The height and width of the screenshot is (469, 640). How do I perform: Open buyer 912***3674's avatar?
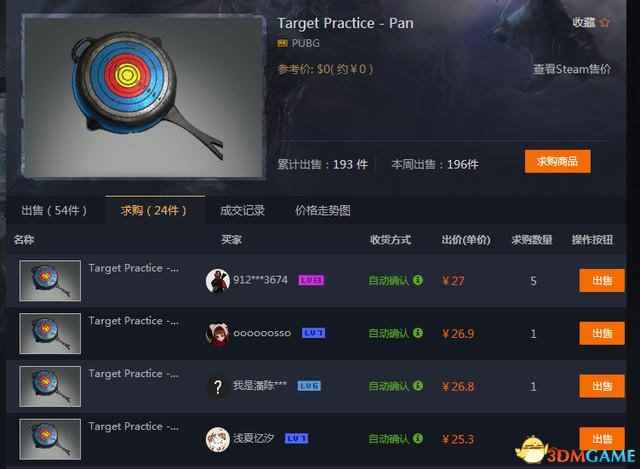tap(218, 280)
